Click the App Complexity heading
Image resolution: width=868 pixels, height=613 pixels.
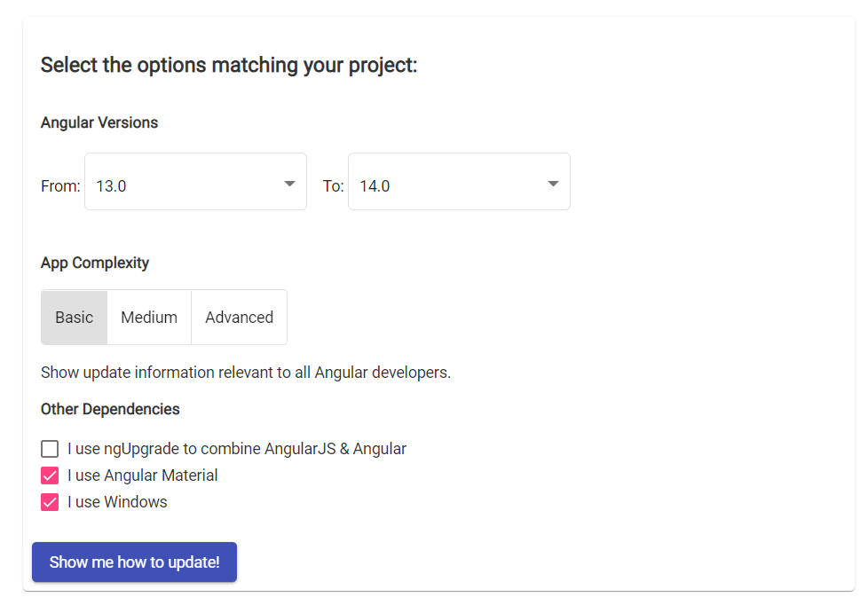pyautogui.click(x=95, y=263)
